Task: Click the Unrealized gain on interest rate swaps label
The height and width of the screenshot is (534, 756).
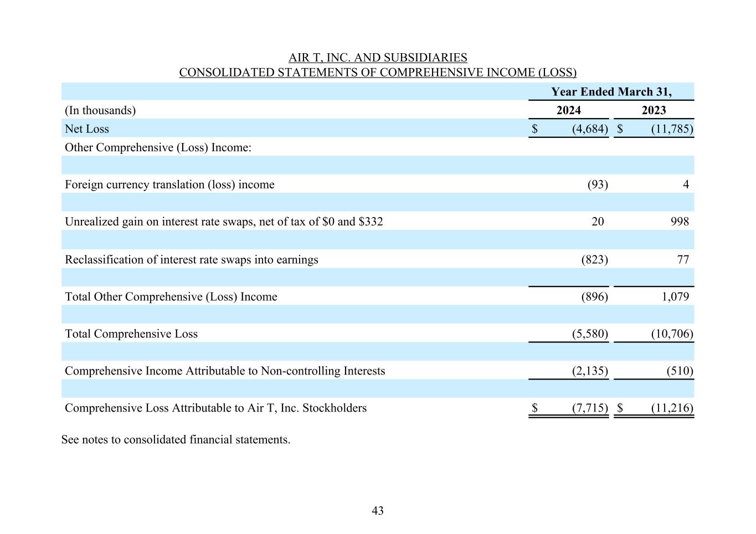Action: pyautogui.click(x=224, y=222)
